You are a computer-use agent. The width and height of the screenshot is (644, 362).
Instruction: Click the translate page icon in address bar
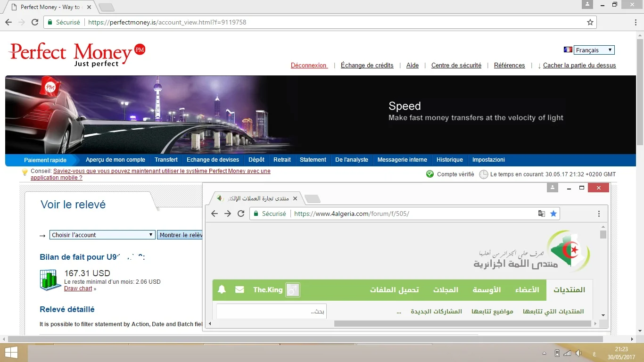542,214
